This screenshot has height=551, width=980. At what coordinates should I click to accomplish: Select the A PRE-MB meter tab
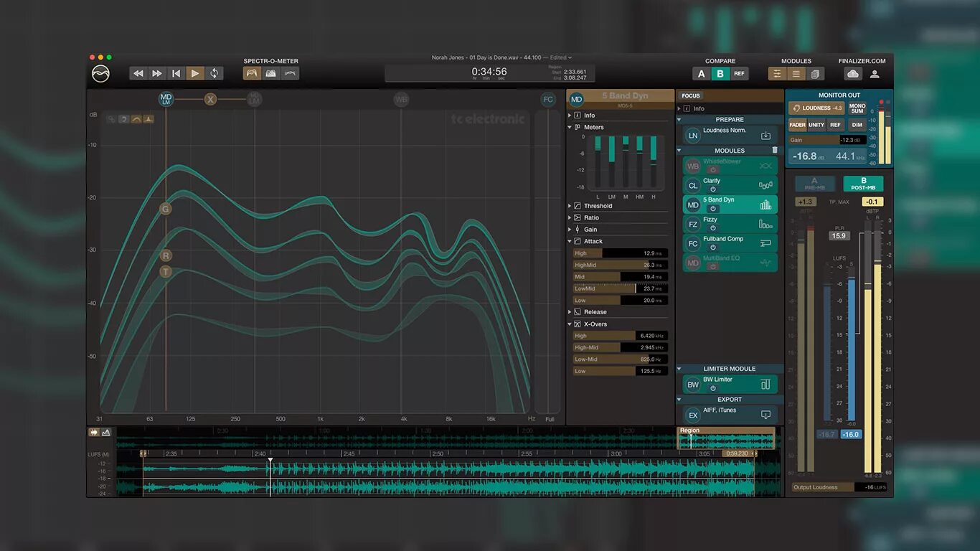[814, 184]
